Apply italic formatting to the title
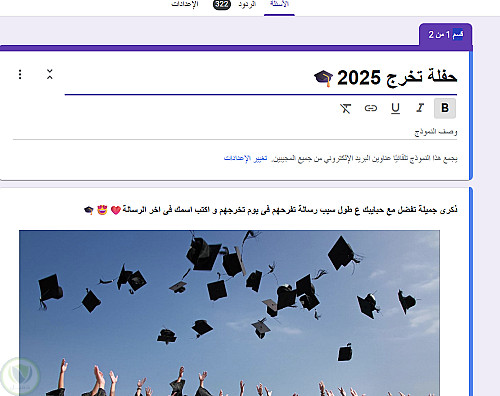500x396 pixels. (420, 108)
